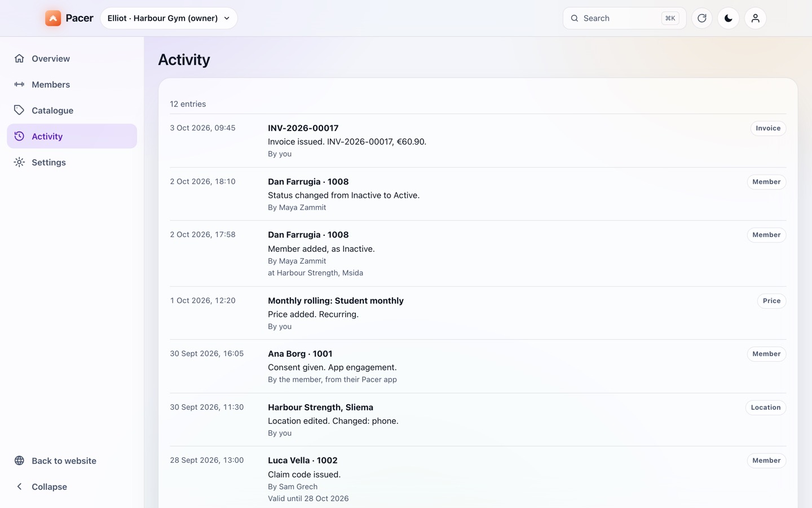Open the Ana Borg · 1001 entry
This screenshot has width=812, height=508.
(x=300, y=354)
